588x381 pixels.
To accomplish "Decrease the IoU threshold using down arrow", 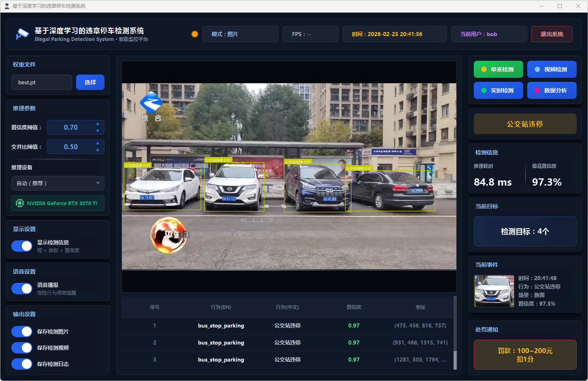I will pyautogui.click(x=98, y=150).
